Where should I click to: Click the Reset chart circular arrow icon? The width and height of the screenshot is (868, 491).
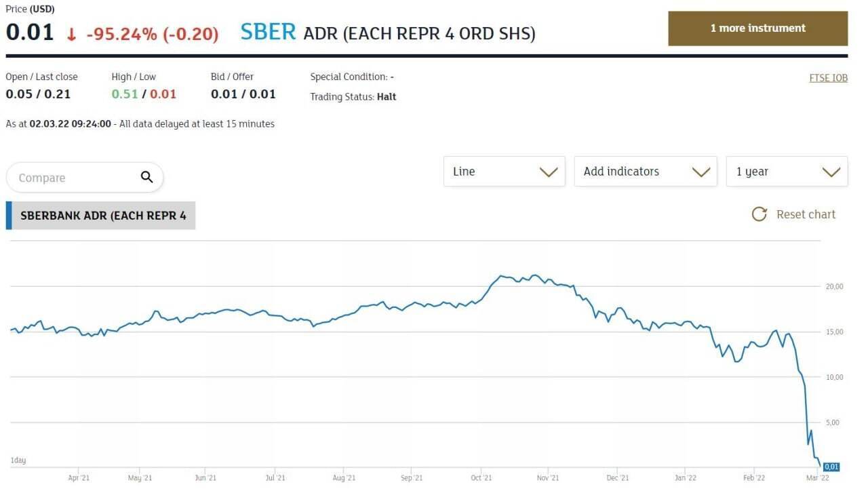coord(759,214)
